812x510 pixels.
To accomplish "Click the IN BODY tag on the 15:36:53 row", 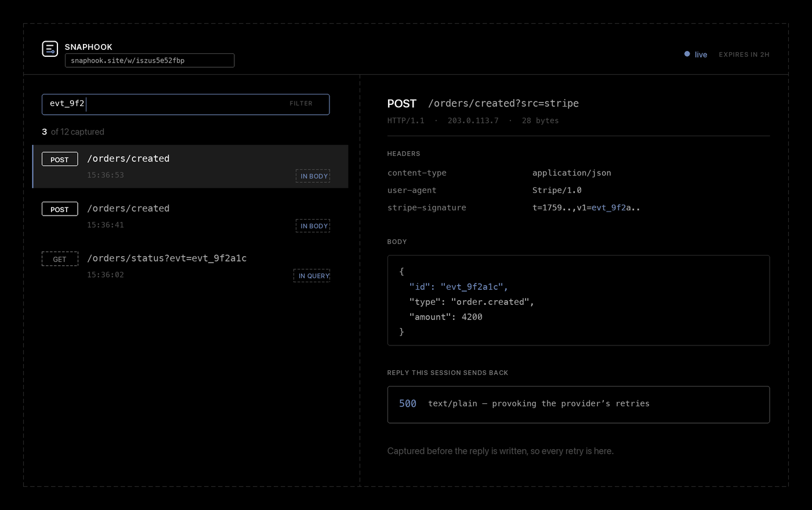I will 313,176.
